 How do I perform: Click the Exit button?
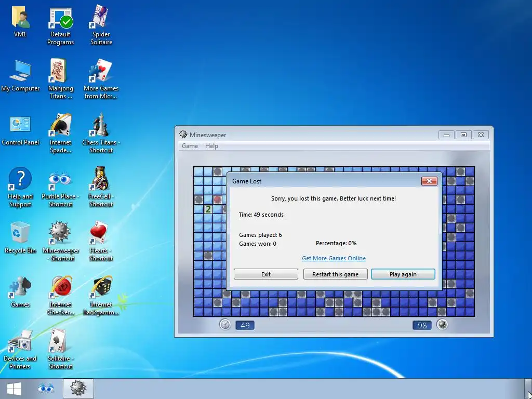266,274
